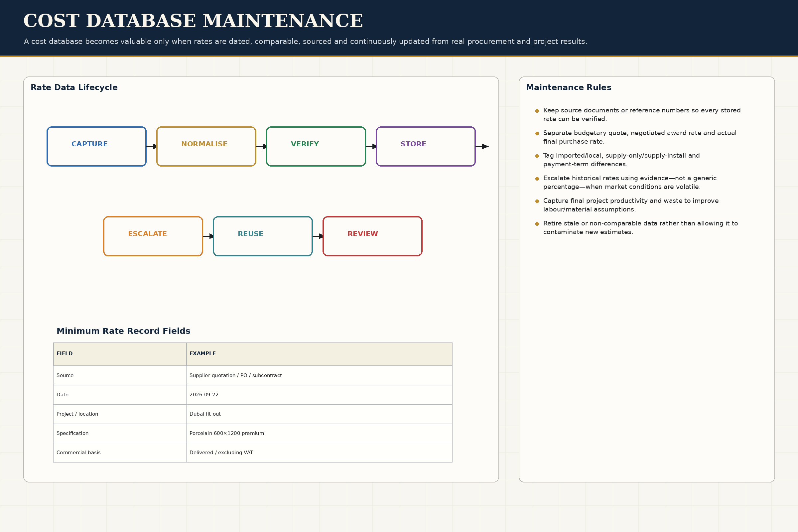Select the 'Escalate historical rates' rule

pyautogui.click(x=626, y=183)
